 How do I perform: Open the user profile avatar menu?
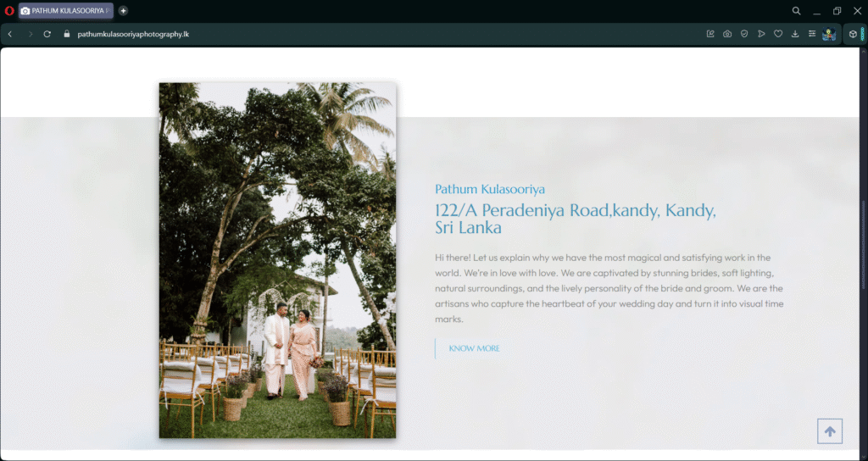pos(829,34)
